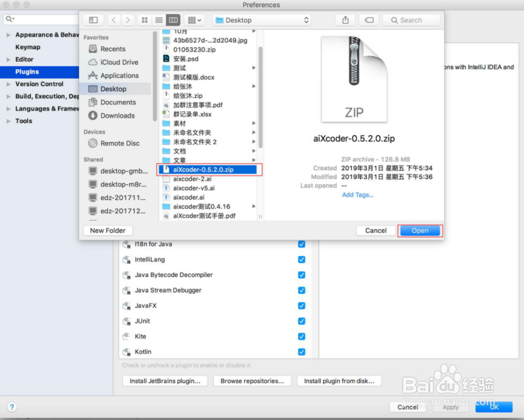
Task: Toggle Java Stream Debugger plugin checkbox
Action: point(301,290)
